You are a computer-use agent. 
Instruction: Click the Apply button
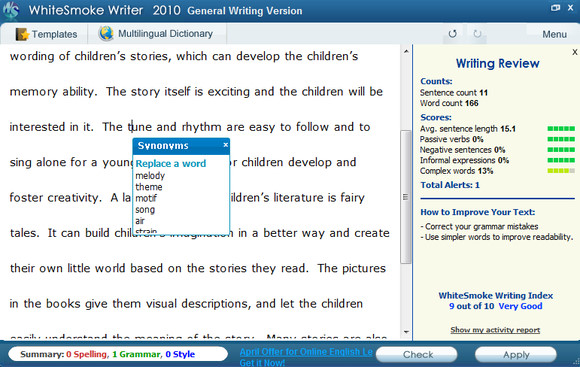point(516,354)
